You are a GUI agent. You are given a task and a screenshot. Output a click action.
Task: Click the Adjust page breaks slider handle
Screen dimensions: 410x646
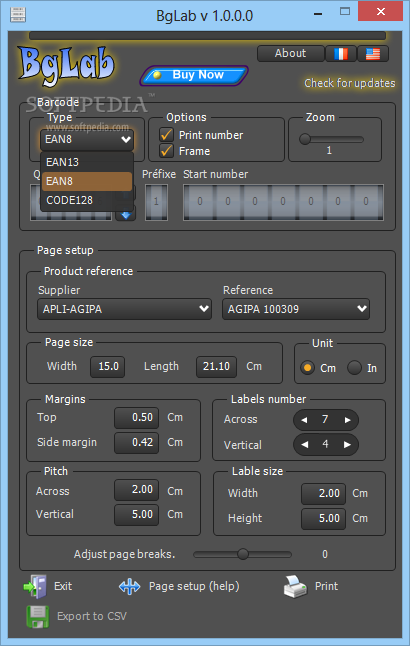pos(243,554)
